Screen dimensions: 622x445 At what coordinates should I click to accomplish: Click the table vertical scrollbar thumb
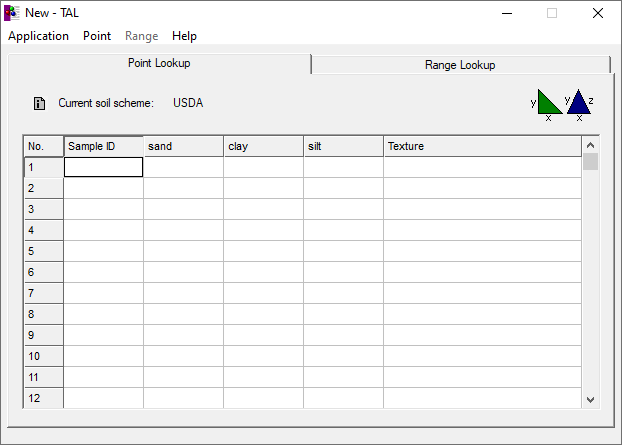[590, 161]
